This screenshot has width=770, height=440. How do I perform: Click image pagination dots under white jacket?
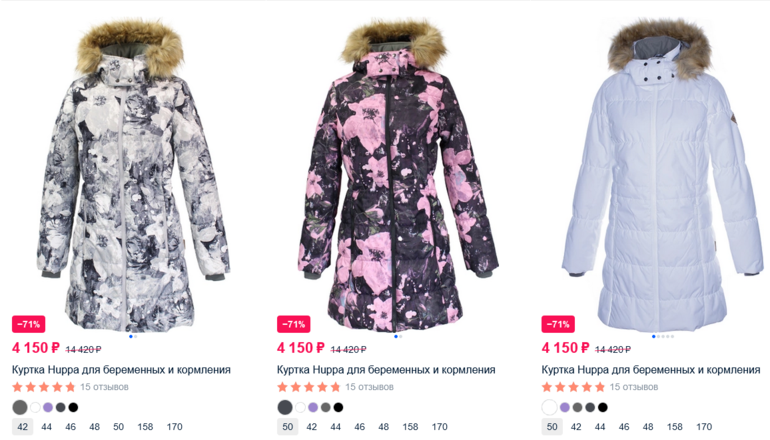(x=662, y=336)
